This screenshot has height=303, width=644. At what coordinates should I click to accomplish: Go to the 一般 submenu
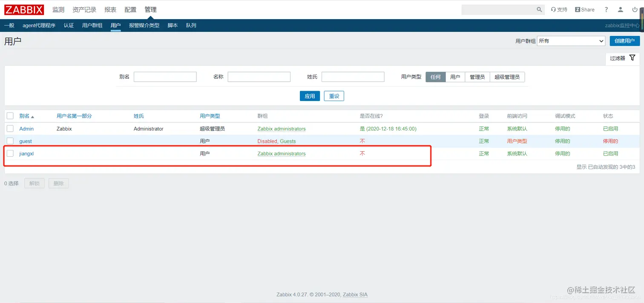(9, 26)
